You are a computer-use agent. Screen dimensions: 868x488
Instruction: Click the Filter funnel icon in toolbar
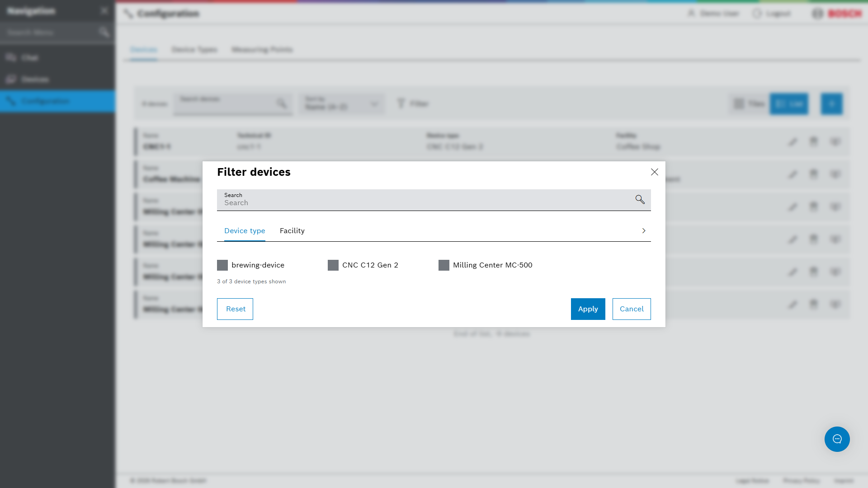coord(401,104)
